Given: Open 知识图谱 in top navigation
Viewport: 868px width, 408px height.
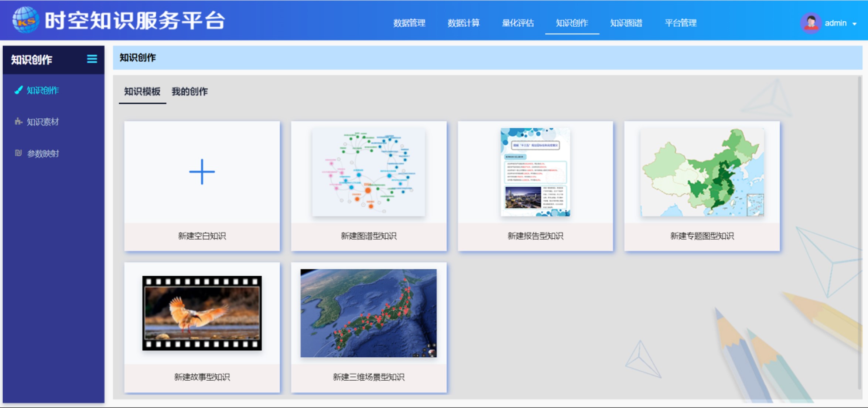Looking at the screenshot, I should 626,23.
